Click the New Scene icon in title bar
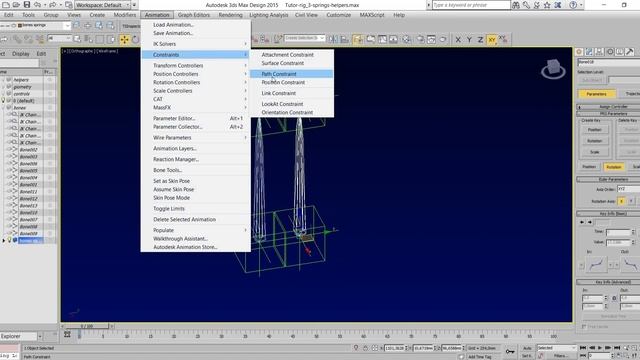640x360 pixels. [x=6, y=5]
